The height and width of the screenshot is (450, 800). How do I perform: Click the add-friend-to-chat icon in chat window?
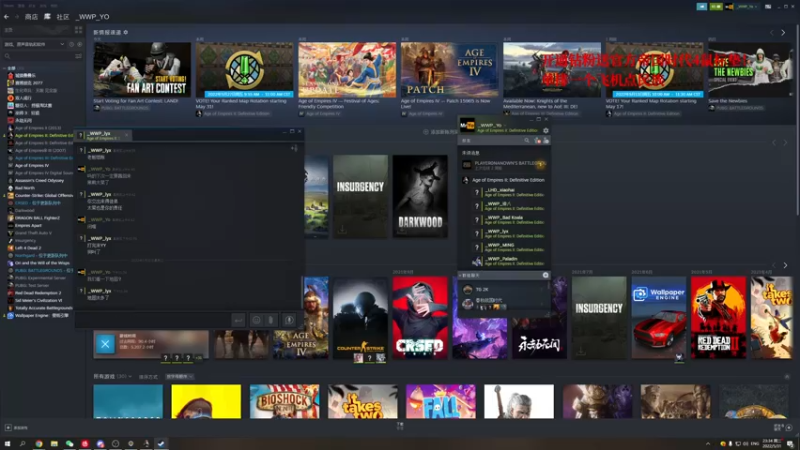(294, 148)
